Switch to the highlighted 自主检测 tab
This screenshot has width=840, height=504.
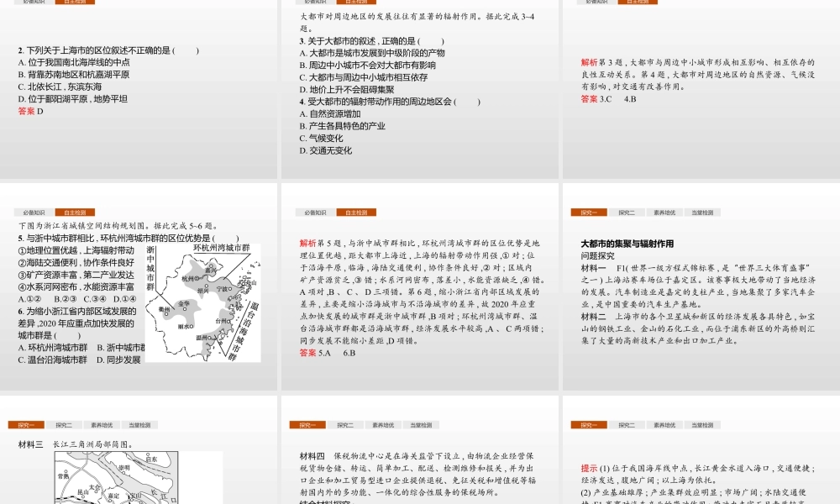(x=75, y=213)
